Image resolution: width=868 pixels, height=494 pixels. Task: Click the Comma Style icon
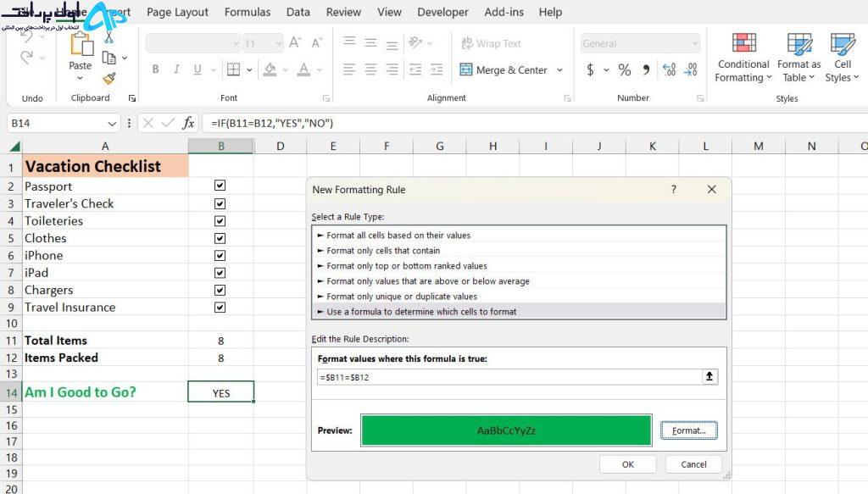click(x=646, y=69)
